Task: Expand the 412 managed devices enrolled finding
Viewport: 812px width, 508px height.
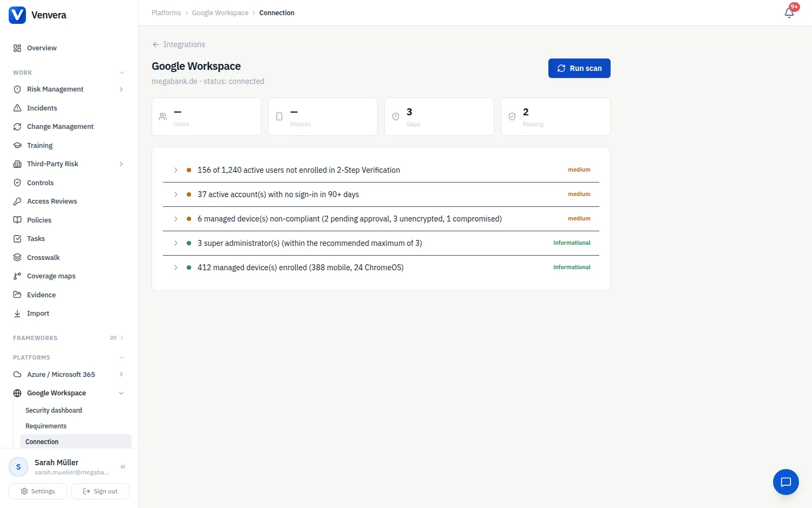Action: [381, 268]
